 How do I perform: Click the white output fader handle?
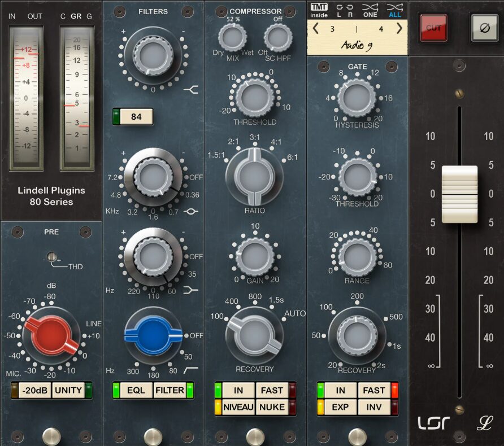pyautogui.click(x=459, y=194)
